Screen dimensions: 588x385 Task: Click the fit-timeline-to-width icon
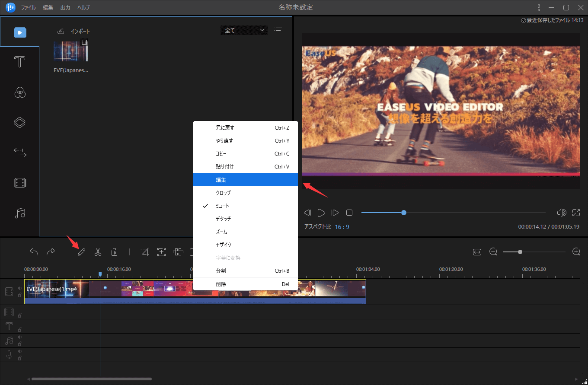click(477, 252)
